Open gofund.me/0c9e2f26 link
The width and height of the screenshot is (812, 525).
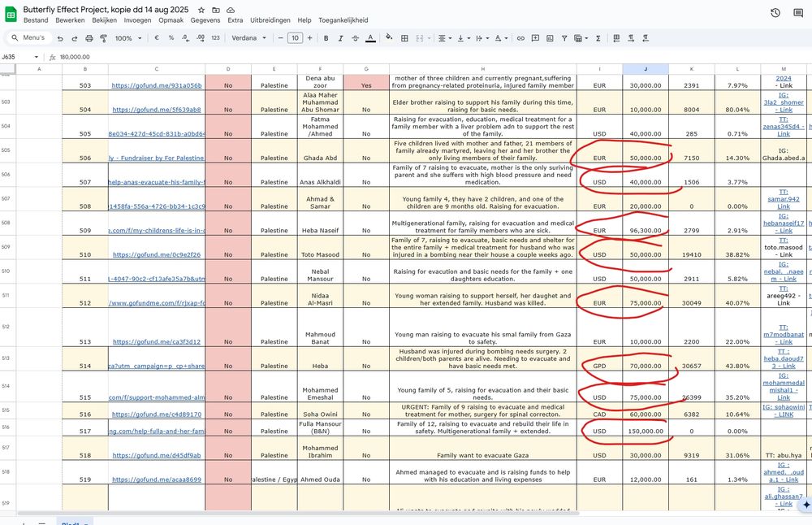tap(157, 255)
